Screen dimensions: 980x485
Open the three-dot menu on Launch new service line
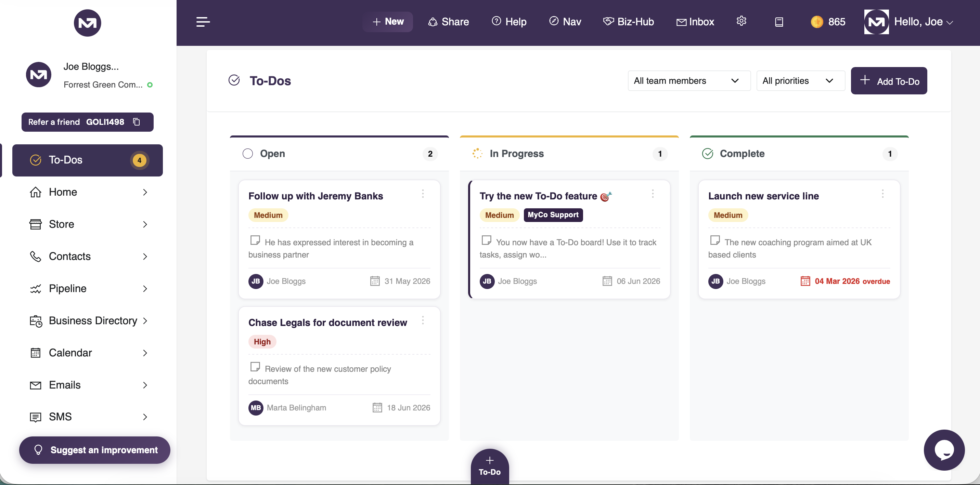(x=882, y=194)
